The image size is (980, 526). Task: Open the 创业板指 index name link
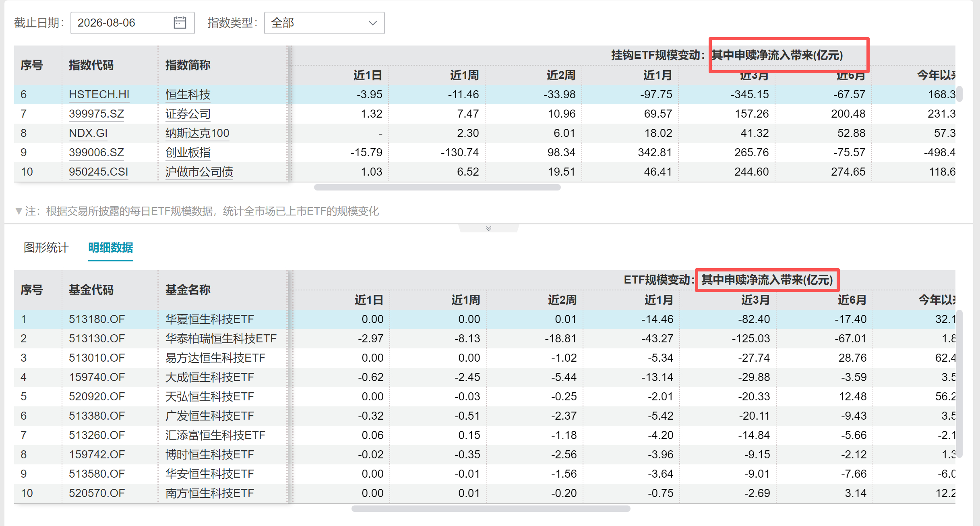point(188,152)
